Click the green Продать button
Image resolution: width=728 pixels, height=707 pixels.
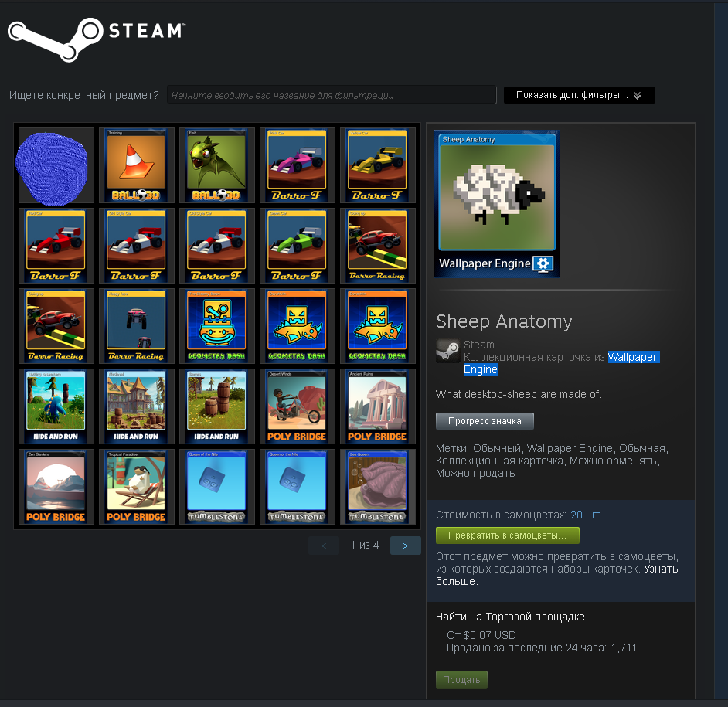click(461, 680)
